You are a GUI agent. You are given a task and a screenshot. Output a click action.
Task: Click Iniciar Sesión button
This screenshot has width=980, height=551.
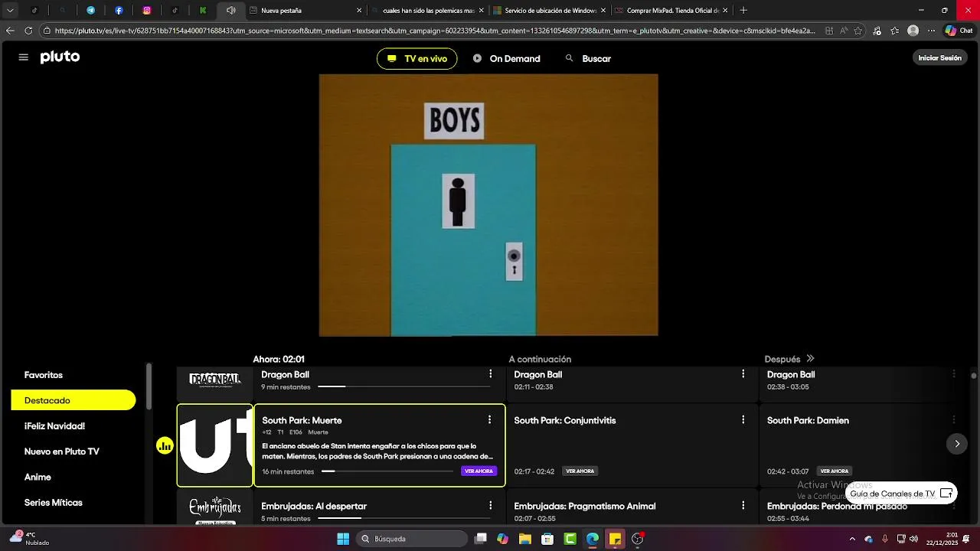(x=939, y=58)
